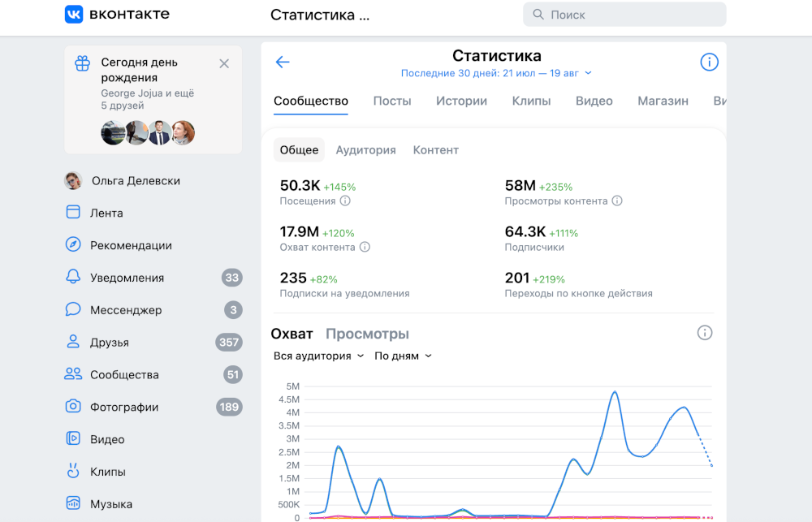Switch to the Клипы statistics tab
The height and width of the screenshot is (522, 812).
531,101
